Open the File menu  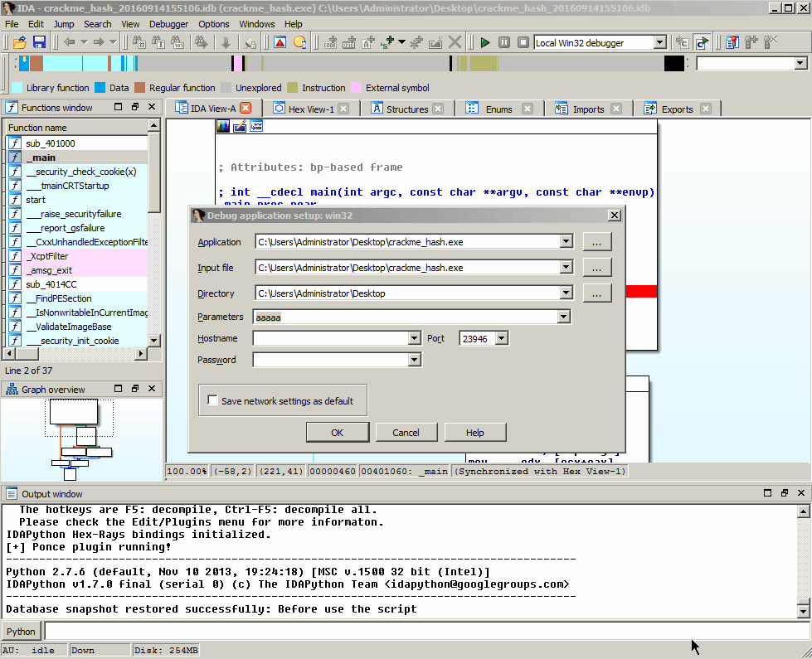click(12, 24)
